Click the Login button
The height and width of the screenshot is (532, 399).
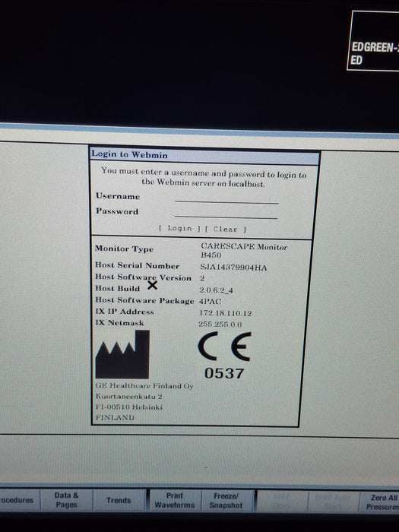pos(180,228)
